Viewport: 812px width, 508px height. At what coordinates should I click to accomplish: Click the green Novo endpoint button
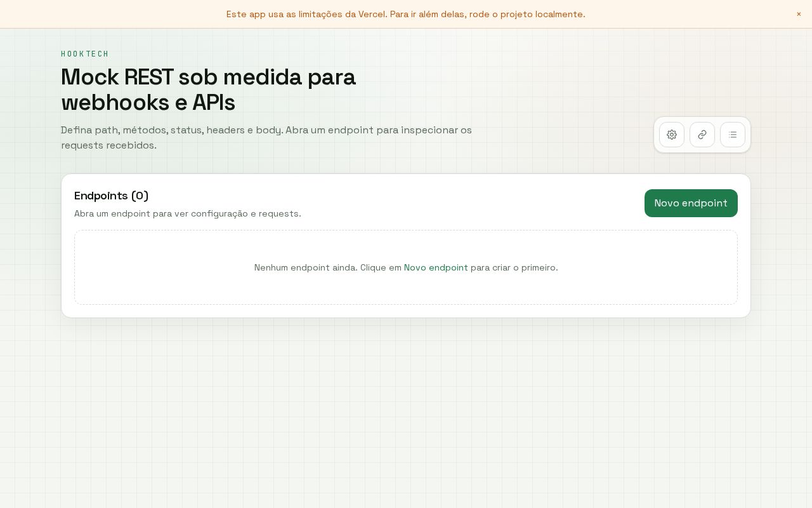coord(691,203)
